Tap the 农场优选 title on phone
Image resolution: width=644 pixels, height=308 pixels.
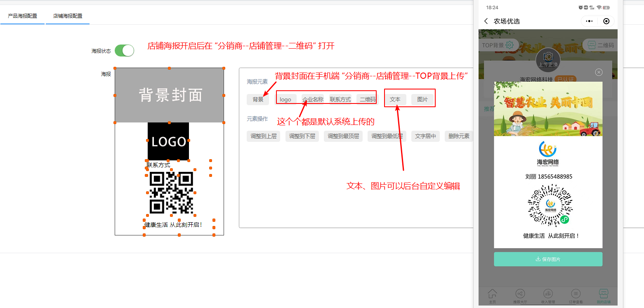tap(507, 21)
